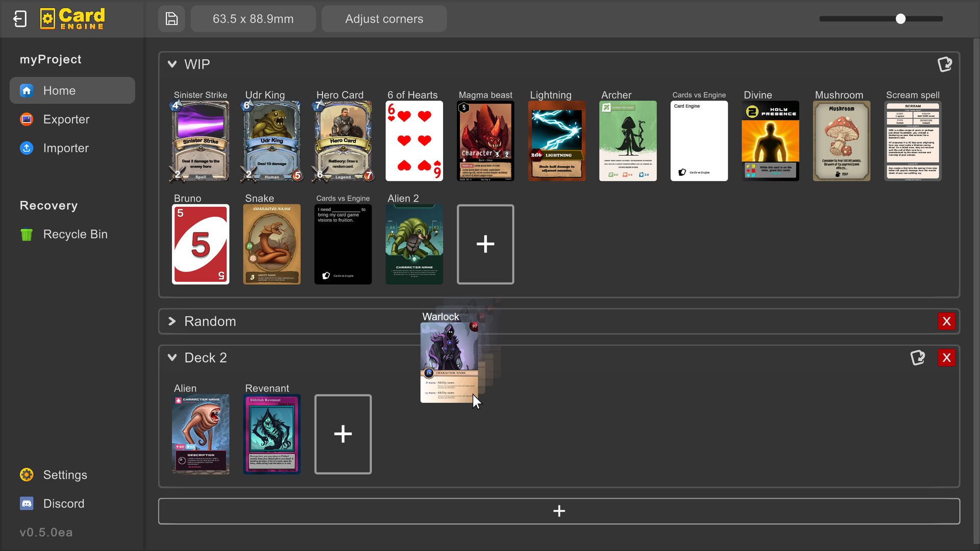Open the export icon next to WIP header
This screenshot has height=551, width=980.
coord(945,64)
